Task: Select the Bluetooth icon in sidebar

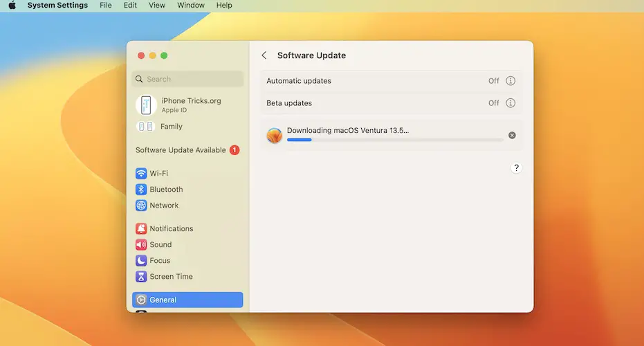Action: click(141, 190)
